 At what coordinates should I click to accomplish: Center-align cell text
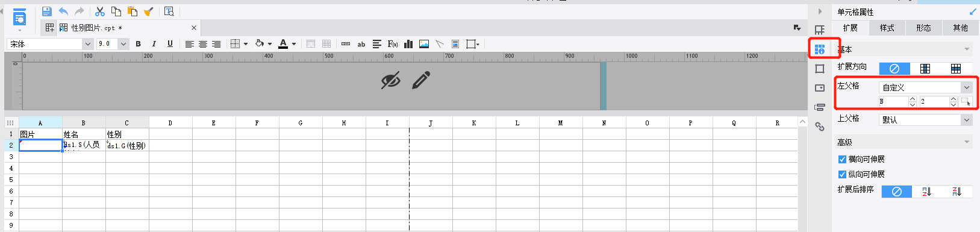pos(203,44)
